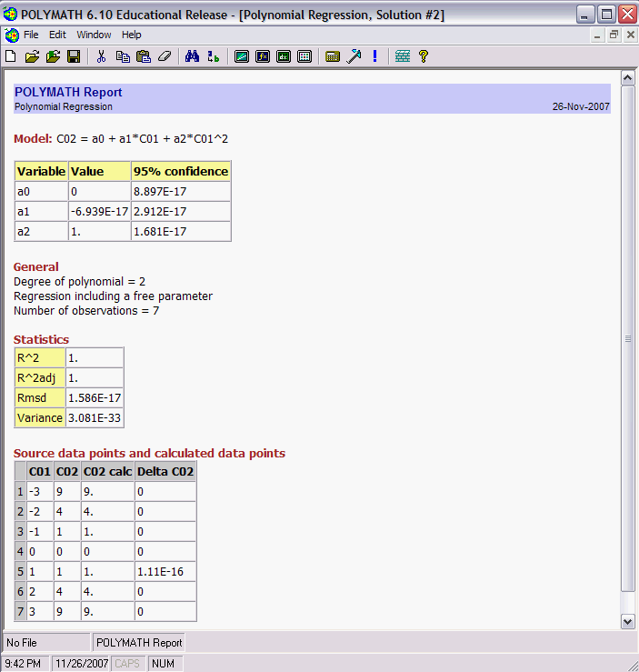Screen dimensions: 639x672
Task: Click the New file icon
Action: [x=11, y=56]
